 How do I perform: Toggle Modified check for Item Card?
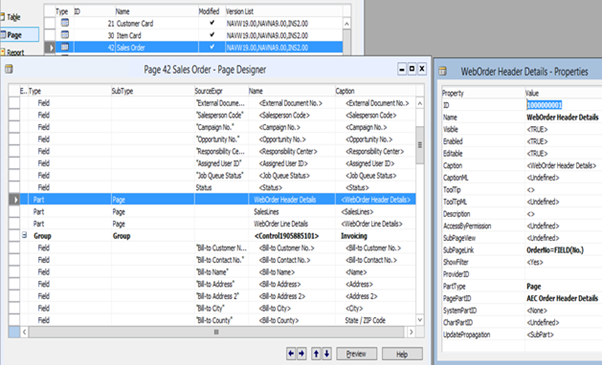point(212,35)
